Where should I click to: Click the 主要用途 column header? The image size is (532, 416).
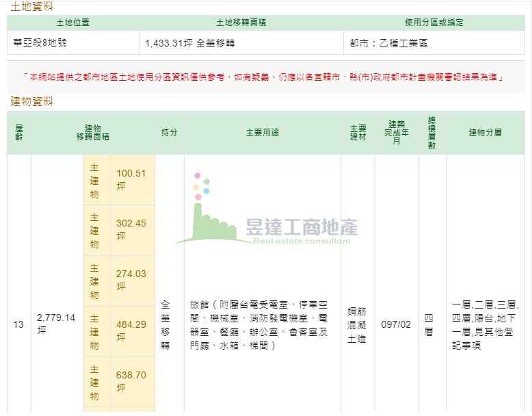point(263,132)
